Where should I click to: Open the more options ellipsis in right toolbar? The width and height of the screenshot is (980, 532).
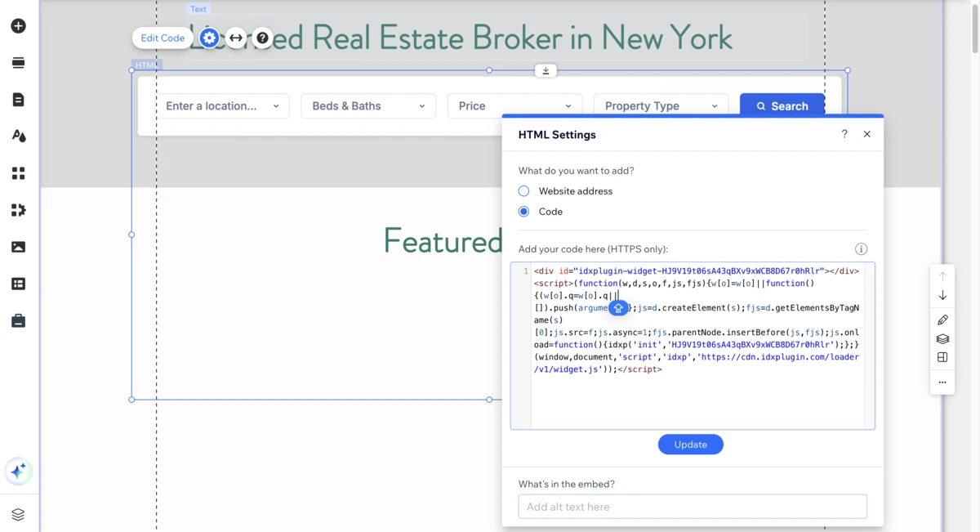(942, 382)
